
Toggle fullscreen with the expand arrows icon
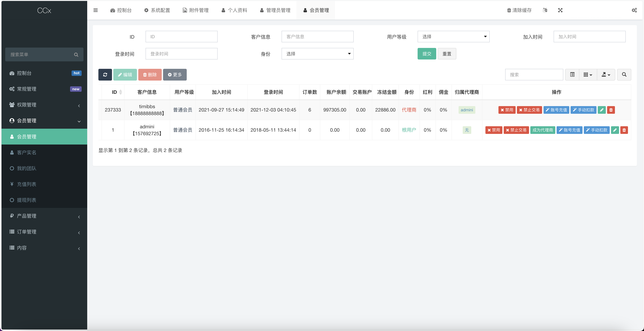click(560, 10)
